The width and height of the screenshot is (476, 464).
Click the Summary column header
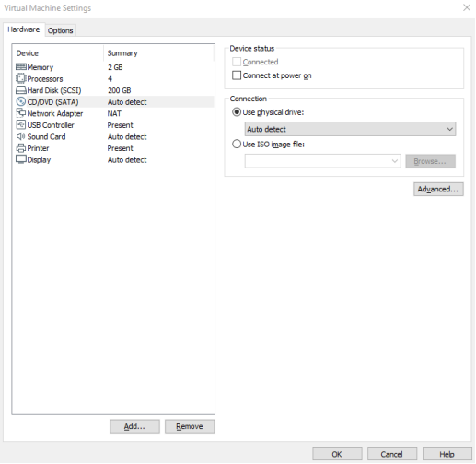[x=122, y=53]
